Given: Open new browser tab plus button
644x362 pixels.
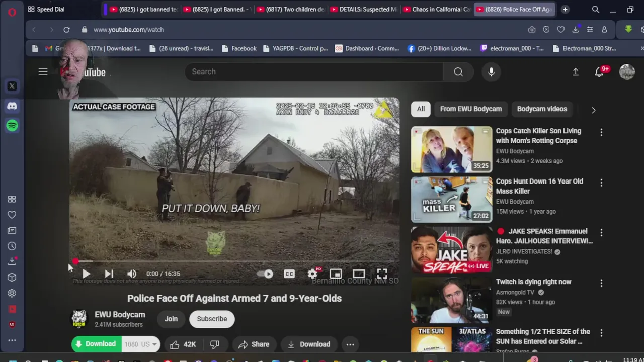Looking at the screenshot, I should pos(565,9).
